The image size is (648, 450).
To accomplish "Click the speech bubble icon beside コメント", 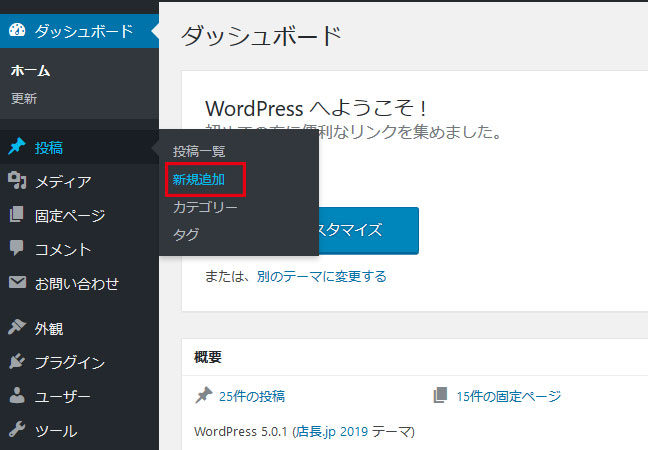I will tap(17, 248).
